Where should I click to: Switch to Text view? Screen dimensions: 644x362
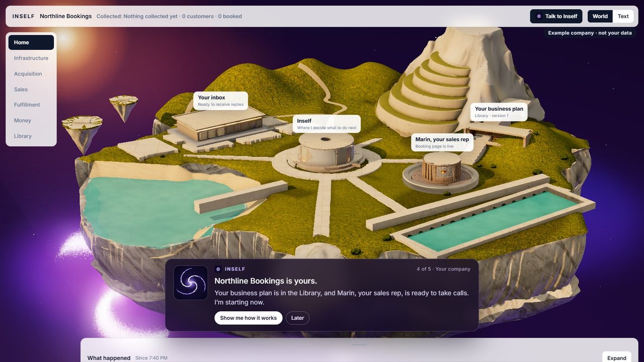click(x=623, y=16)
